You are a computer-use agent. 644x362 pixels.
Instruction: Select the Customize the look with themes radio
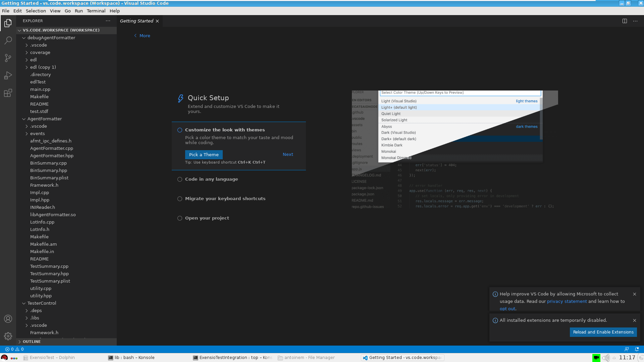180,130
